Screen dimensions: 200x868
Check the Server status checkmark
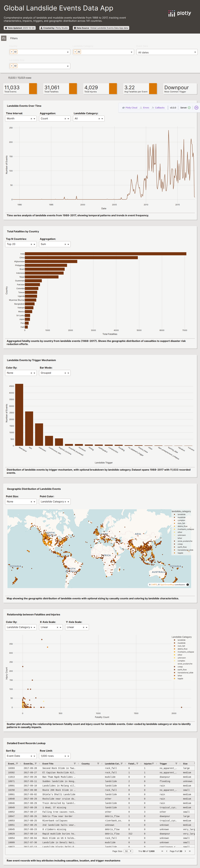pos(189,108)
